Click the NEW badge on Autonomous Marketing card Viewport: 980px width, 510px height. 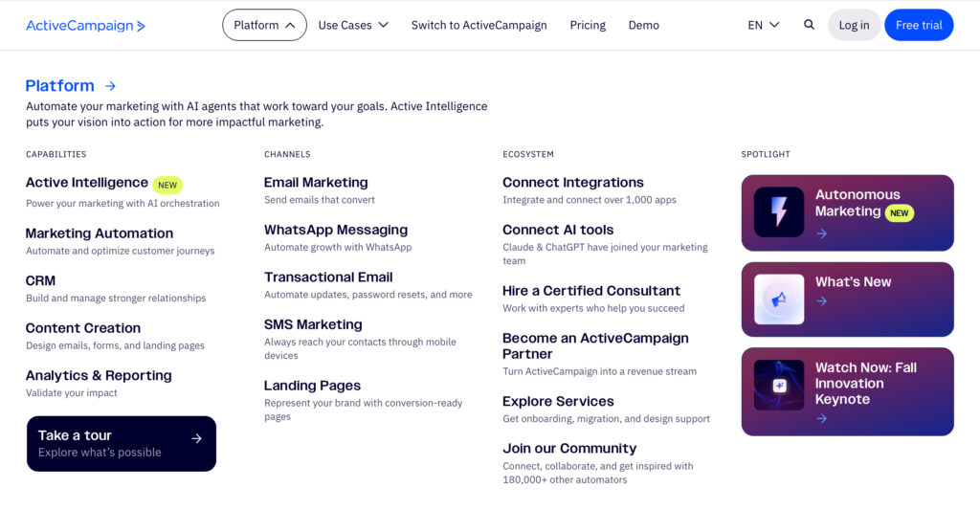click(x=900, y=213)
